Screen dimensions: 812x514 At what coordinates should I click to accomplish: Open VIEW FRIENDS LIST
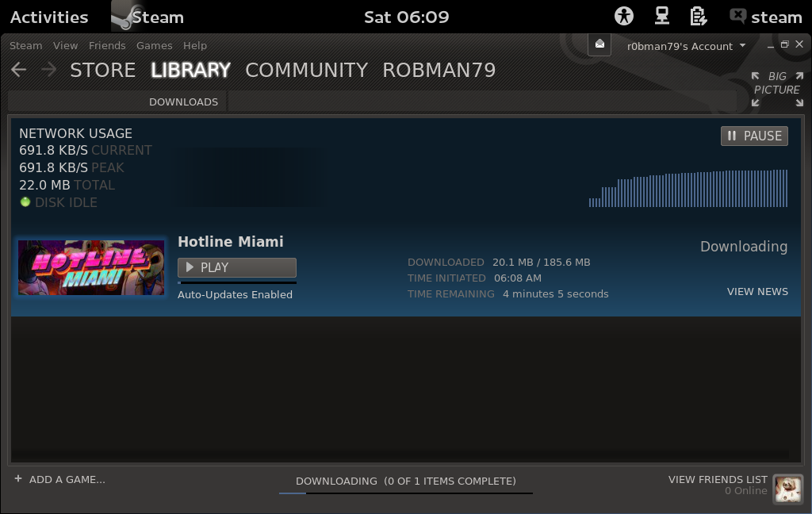tap(718, 479)
